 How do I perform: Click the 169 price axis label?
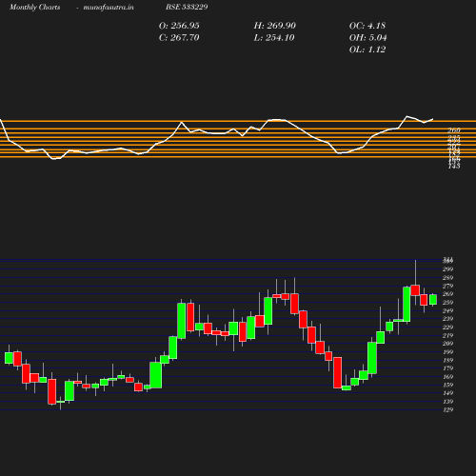[447, 377]
